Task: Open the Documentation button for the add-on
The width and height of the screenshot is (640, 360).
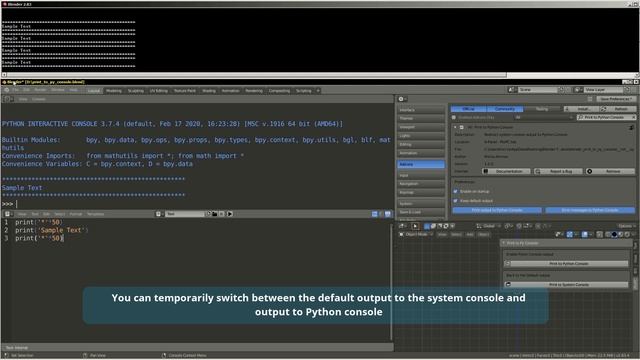Action: pyautogui.click(x=506, y=171)
